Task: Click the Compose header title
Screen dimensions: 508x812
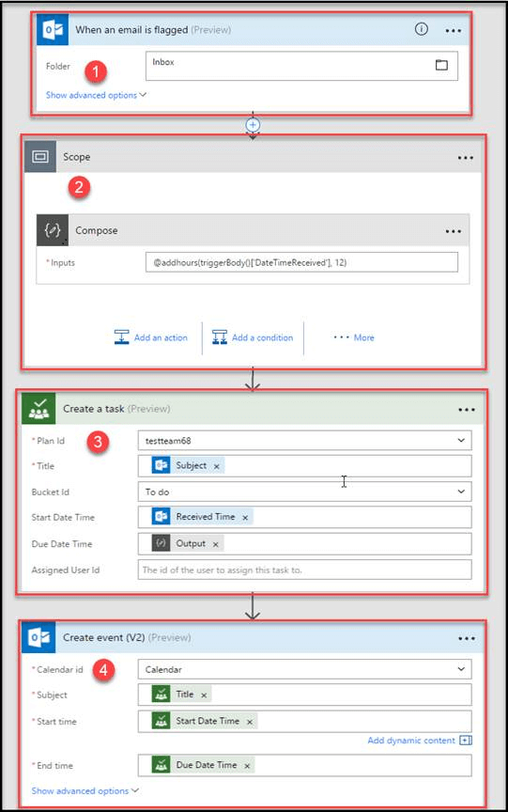Action: pos(96,230)
